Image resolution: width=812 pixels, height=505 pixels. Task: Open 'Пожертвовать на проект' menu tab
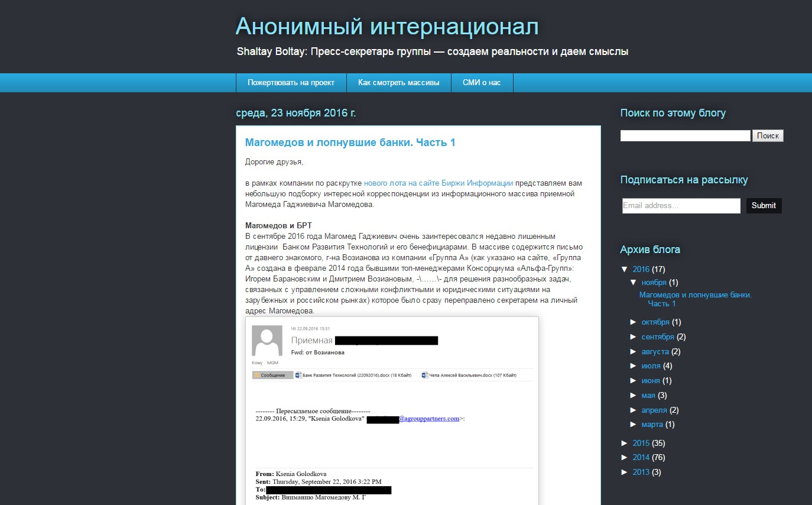[291, 83]
